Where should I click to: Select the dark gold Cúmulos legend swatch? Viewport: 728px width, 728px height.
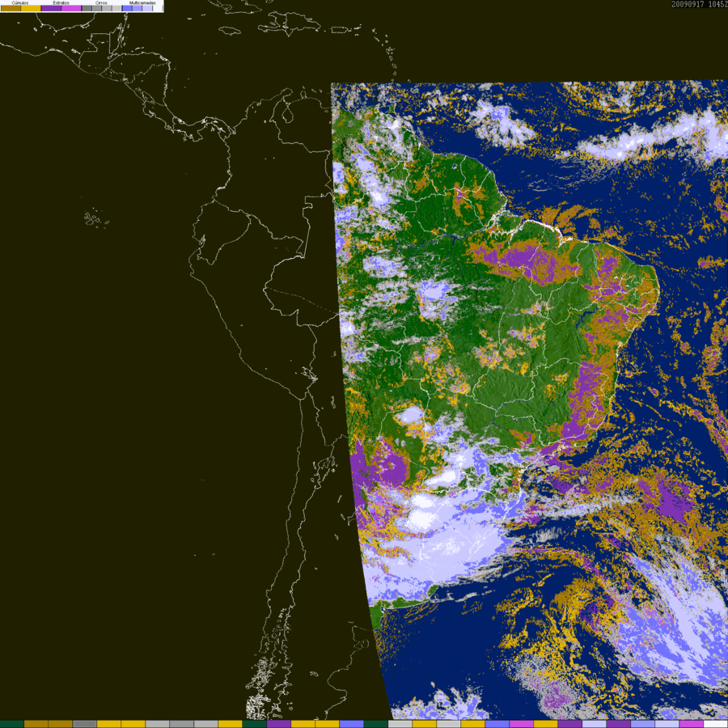(x=11, y=8)
